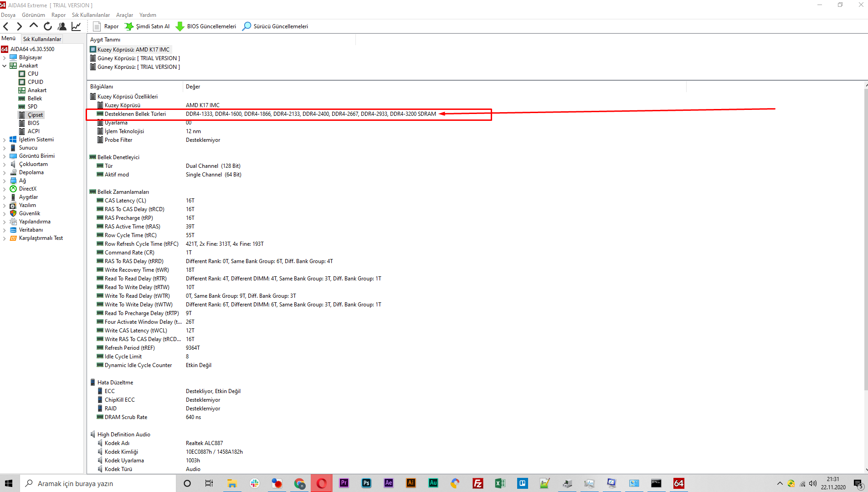This screenshot has width=868, height=492.
Task: Open Adobe Photoshop from the taskbar
Action: [x=366, y=483]
